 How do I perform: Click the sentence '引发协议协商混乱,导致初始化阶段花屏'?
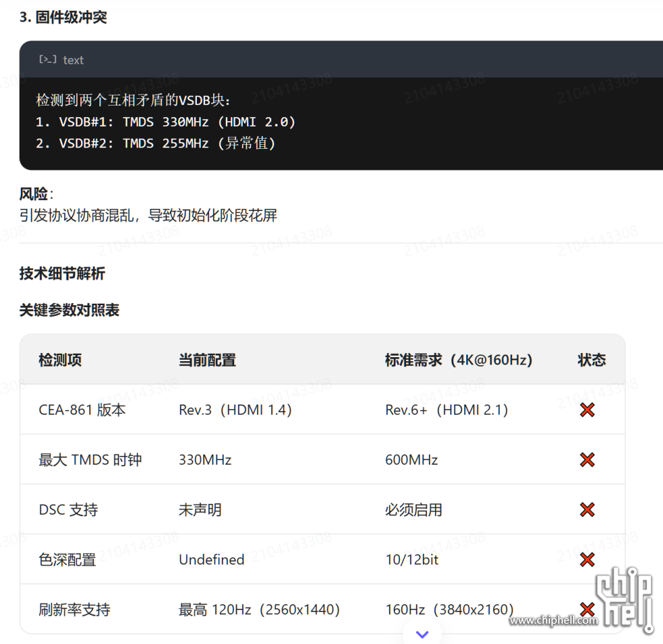click(x=148, y=215)
